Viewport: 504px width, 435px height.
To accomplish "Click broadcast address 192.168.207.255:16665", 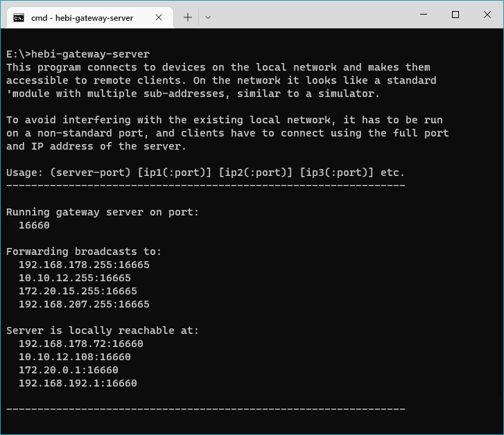I will (84, 304).
